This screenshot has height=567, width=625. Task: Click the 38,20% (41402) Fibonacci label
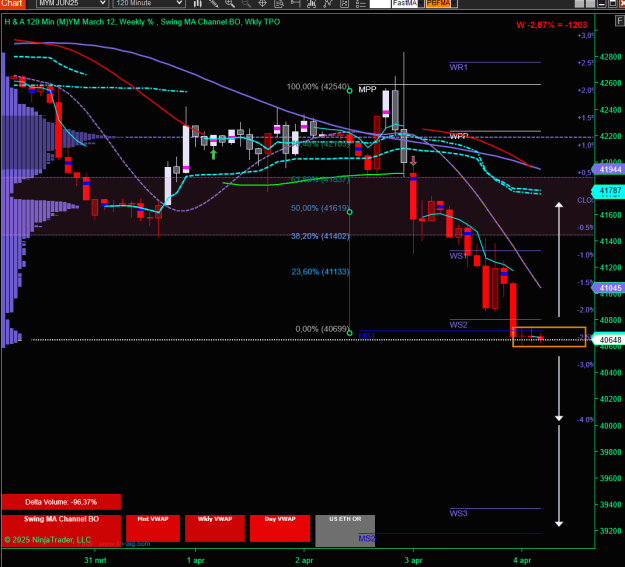[x=320, y=236]
